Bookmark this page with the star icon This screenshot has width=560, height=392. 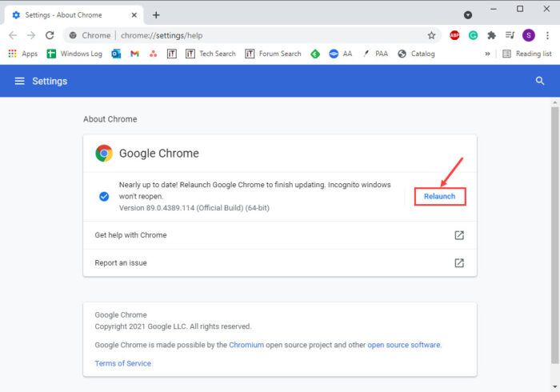(x=431, y=35)
